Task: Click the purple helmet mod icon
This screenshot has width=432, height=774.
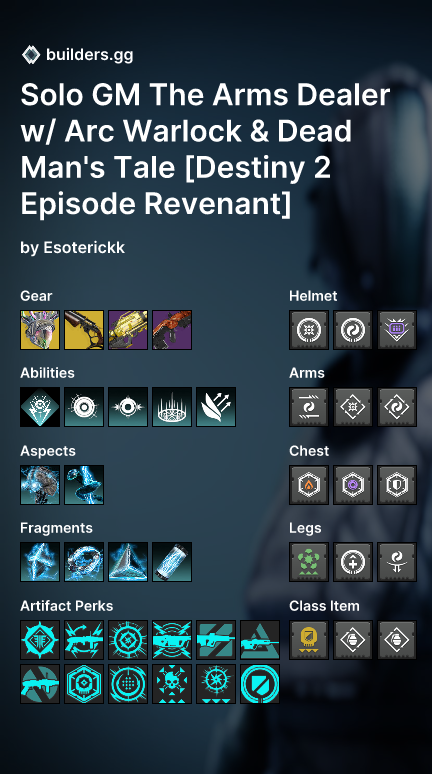Action: (397, 330)
